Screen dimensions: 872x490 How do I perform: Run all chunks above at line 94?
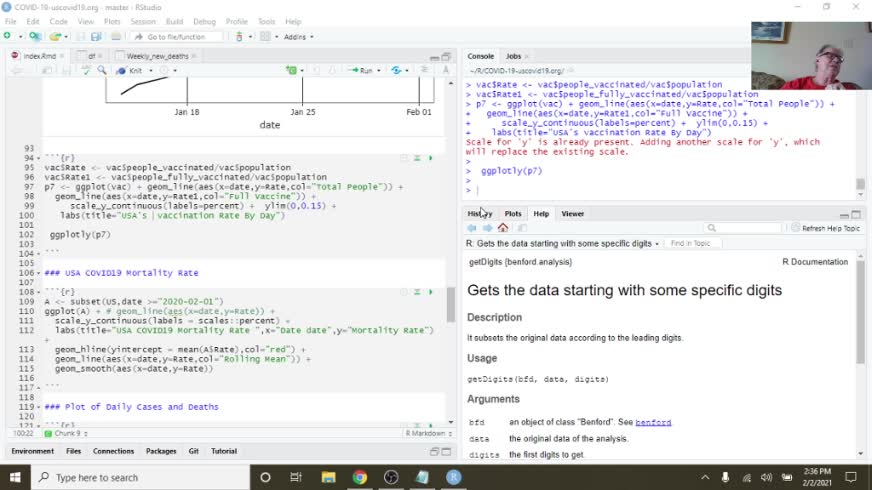(417, 158)
